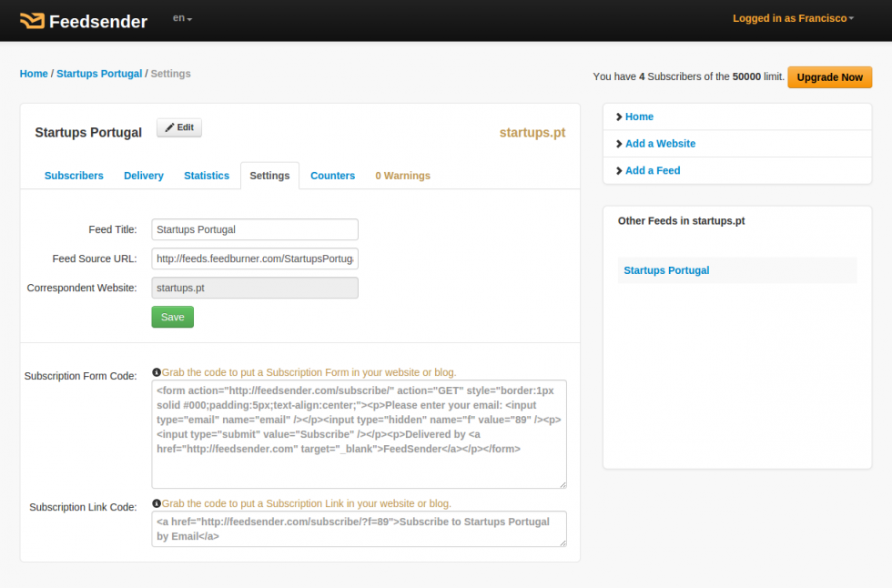Click the '4 Subscribers of the 50000 limit' text
Screen dimensions: 892x588
click(x=711, y=76)
